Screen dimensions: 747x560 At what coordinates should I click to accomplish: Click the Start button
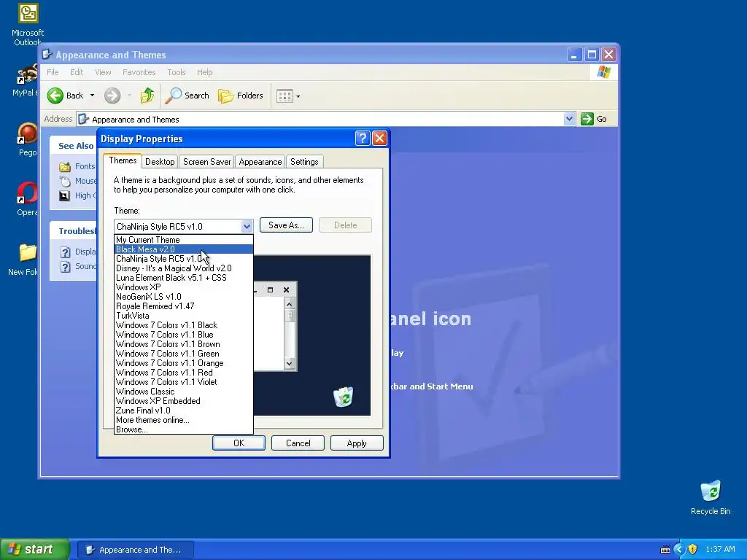35,549
